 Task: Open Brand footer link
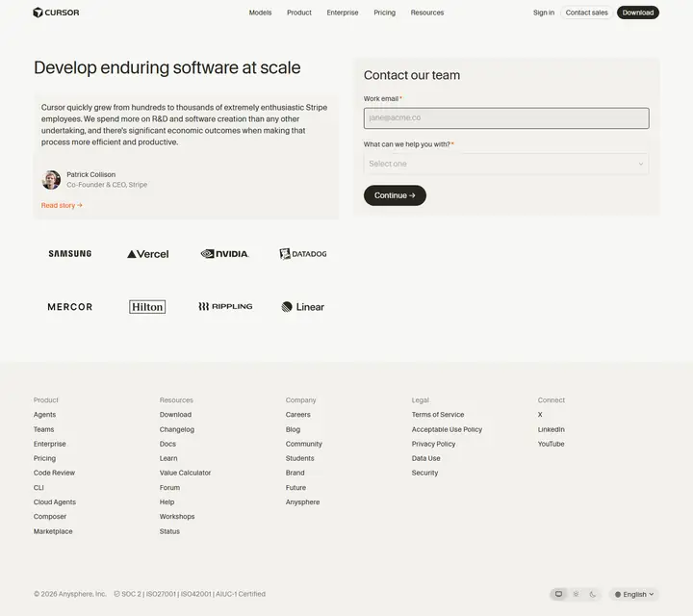point(295,473)
